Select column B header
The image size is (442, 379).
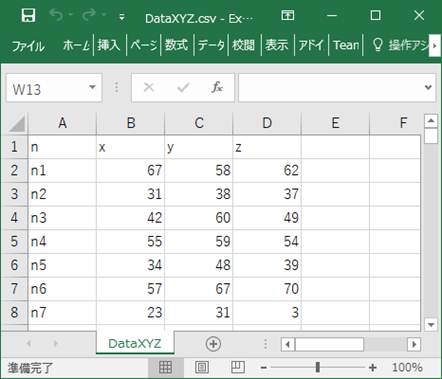(131, 123)
